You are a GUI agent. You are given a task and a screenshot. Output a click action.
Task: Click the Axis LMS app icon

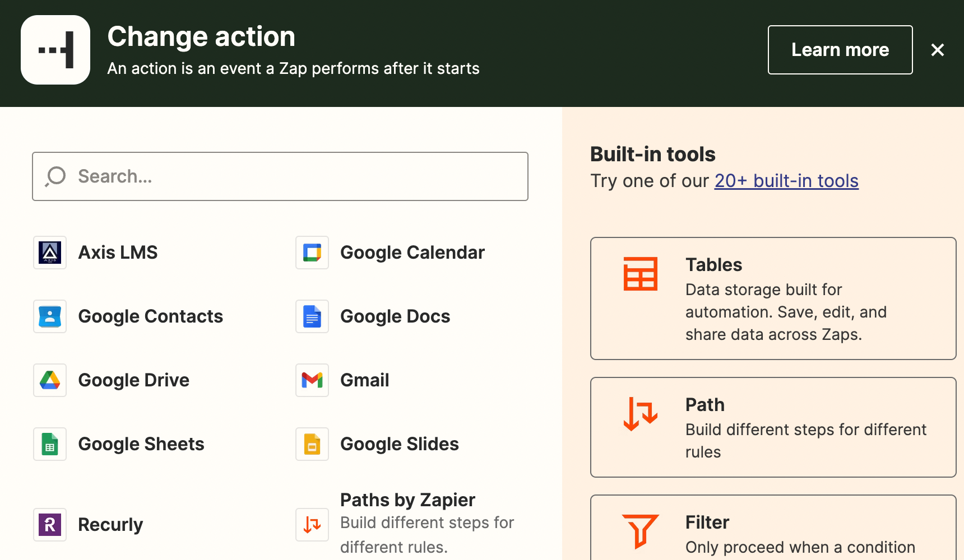tap(50, 253)
